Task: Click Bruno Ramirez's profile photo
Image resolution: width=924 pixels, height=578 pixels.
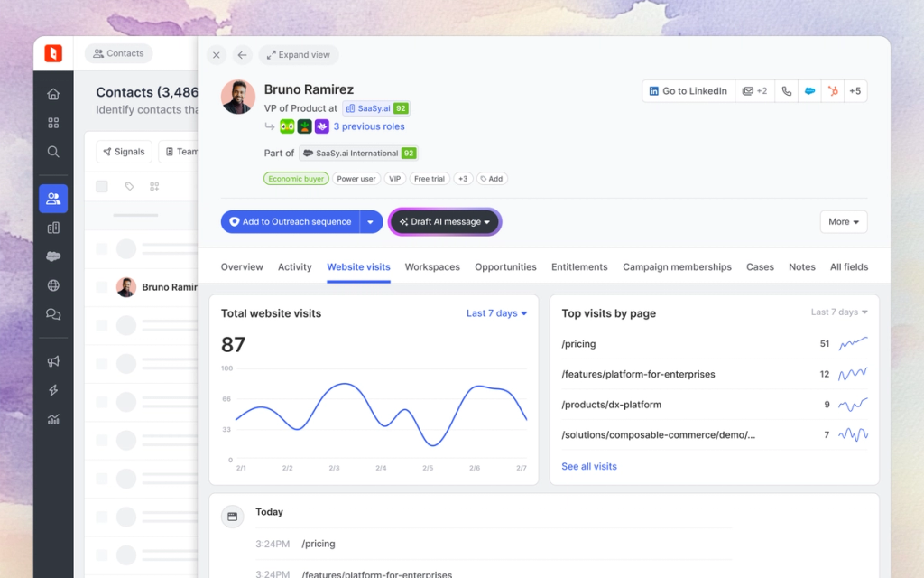Action: tap(237, 99)
